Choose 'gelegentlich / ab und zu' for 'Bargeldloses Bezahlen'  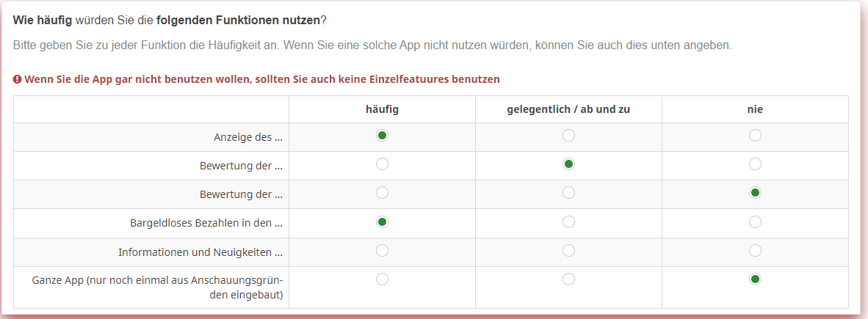click(x=568, y=221)
